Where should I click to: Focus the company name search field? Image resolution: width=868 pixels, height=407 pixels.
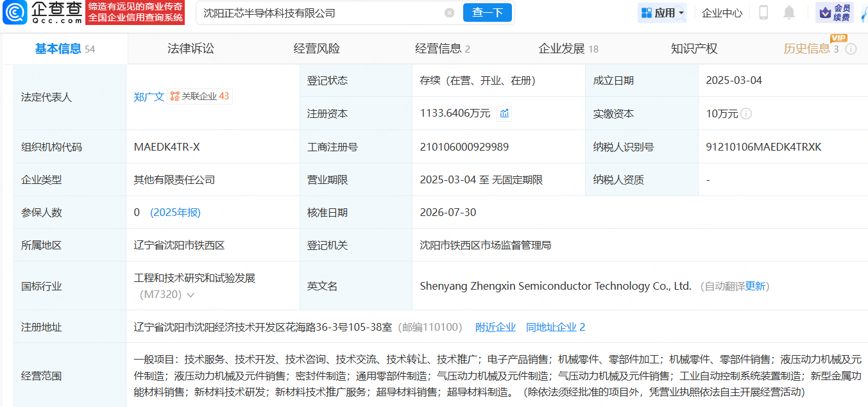click(x=321, y=13)
